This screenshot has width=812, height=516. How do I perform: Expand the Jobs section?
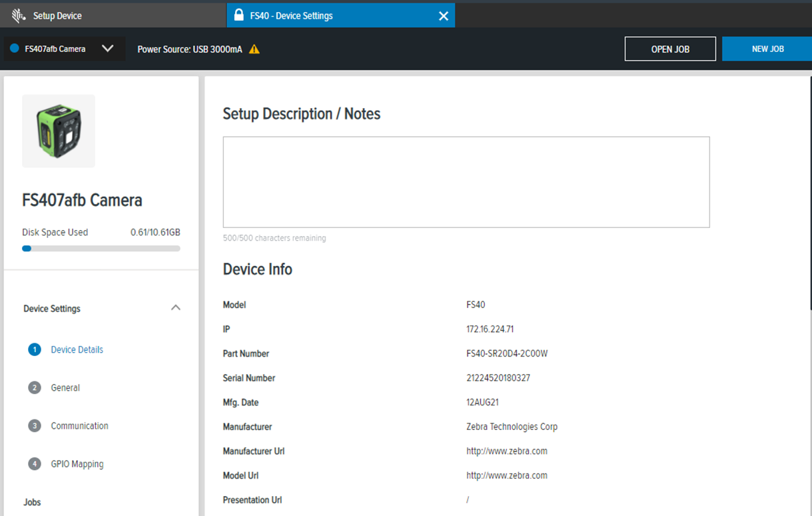pyautogui.click(x=32, y=502)
